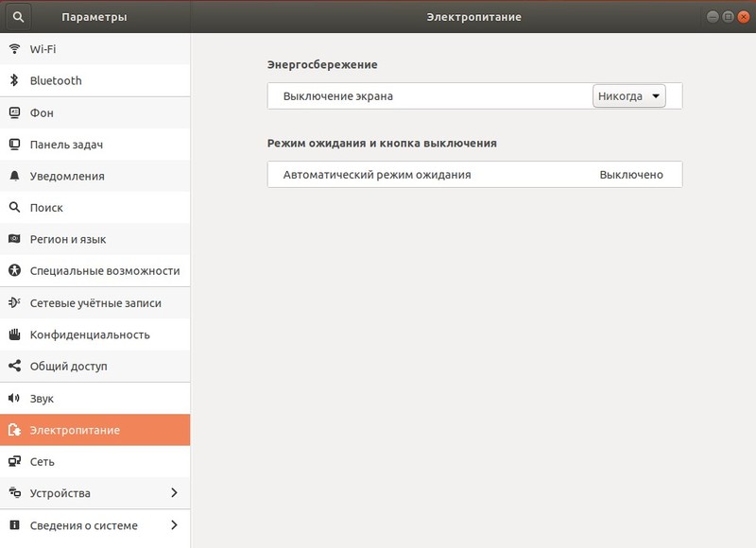Select the Bluetooth icon
Image resolution: width=756 pixels, height=548 pixels.
click(16, 80)
